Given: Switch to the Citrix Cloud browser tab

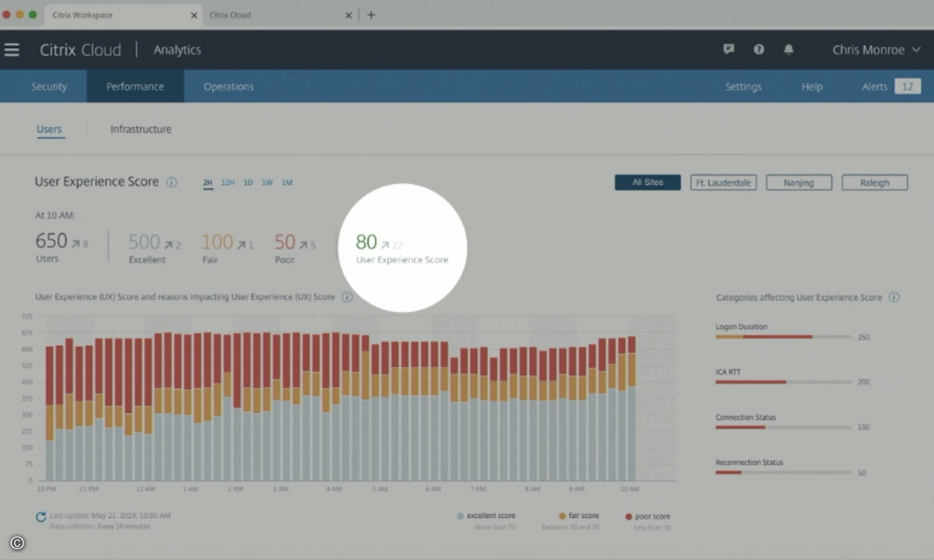Looking at the screenshot, I should (281, 15).
